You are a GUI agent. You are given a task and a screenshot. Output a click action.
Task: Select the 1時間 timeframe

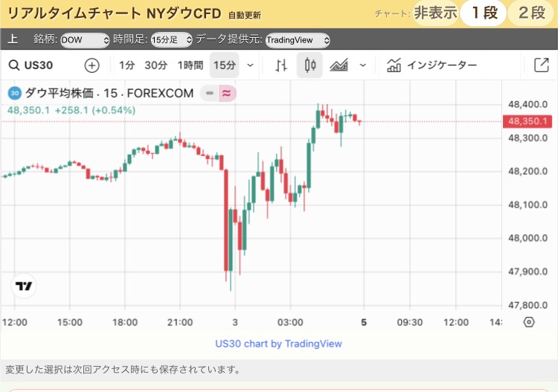(x=190, y=65)
